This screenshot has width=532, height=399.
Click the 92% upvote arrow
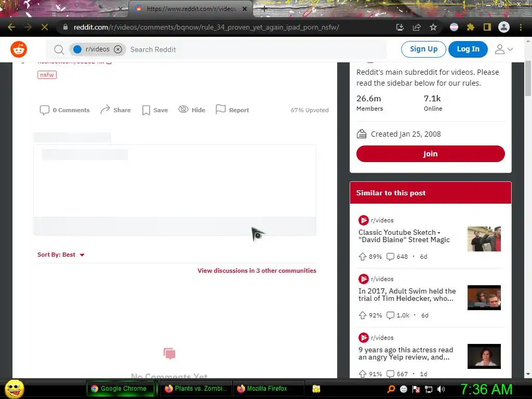[362, 315]
